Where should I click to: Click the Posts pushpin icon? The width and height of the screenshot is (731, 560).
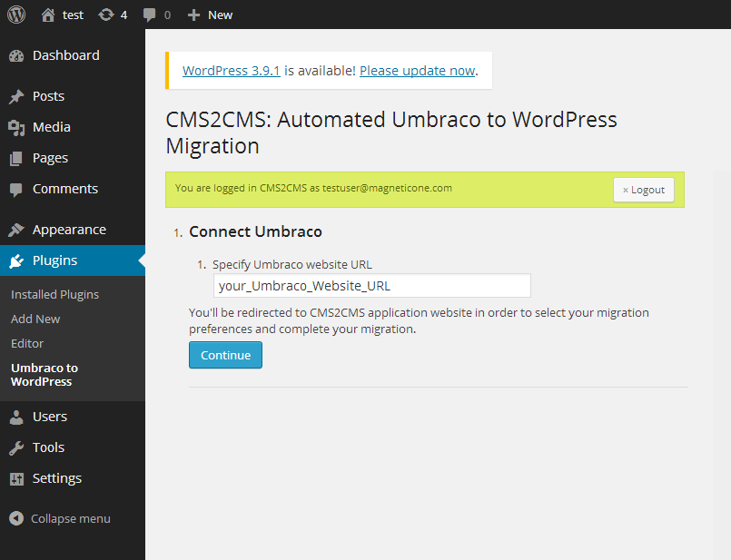pos(16,96)
